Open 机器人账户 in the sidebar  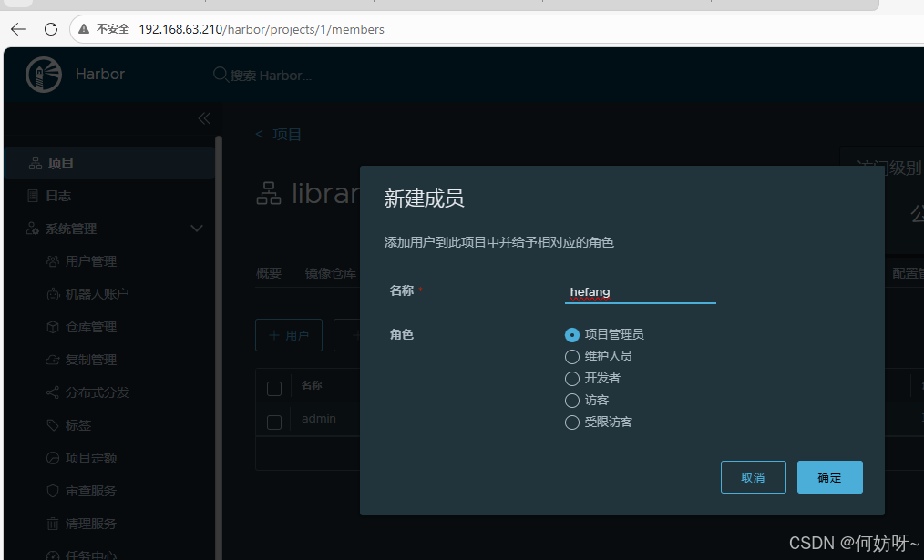click(x=98, y=294)
